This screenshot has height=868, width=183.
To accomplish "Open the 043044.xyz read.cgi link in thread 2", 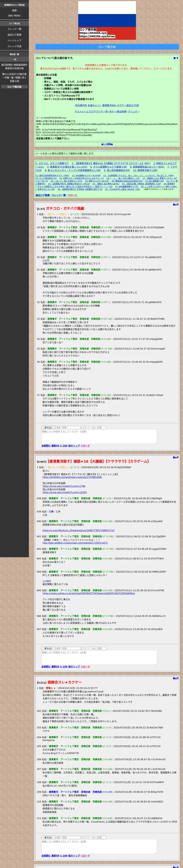I will point(72,477).
